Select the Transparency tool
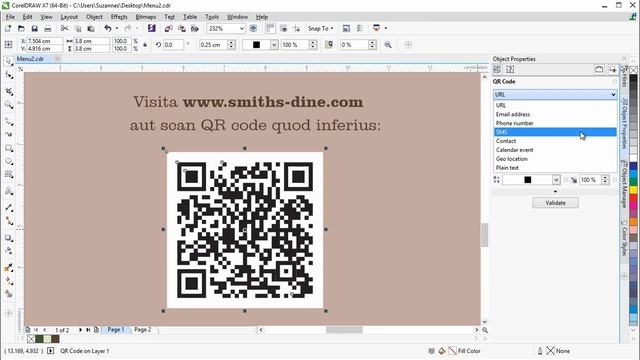640x360 pixels. point(9,251)
